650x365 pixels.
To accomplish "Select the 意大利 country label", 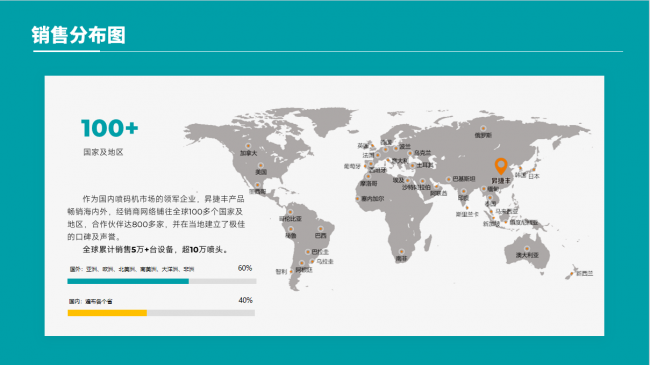I will pyautogui.click(x=400, y=161).
